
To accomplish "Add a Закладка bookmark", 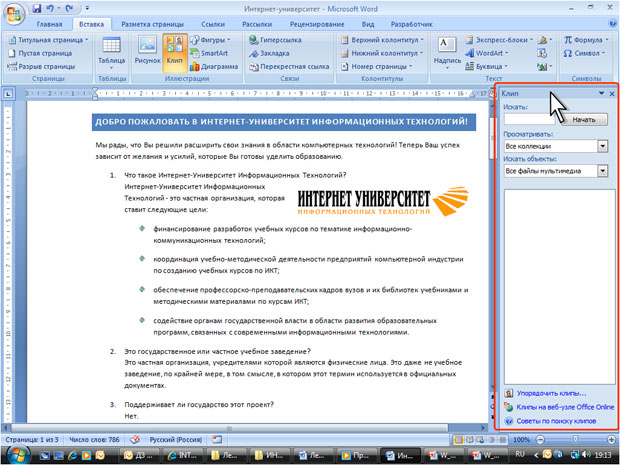I will (x=269, y=53).
